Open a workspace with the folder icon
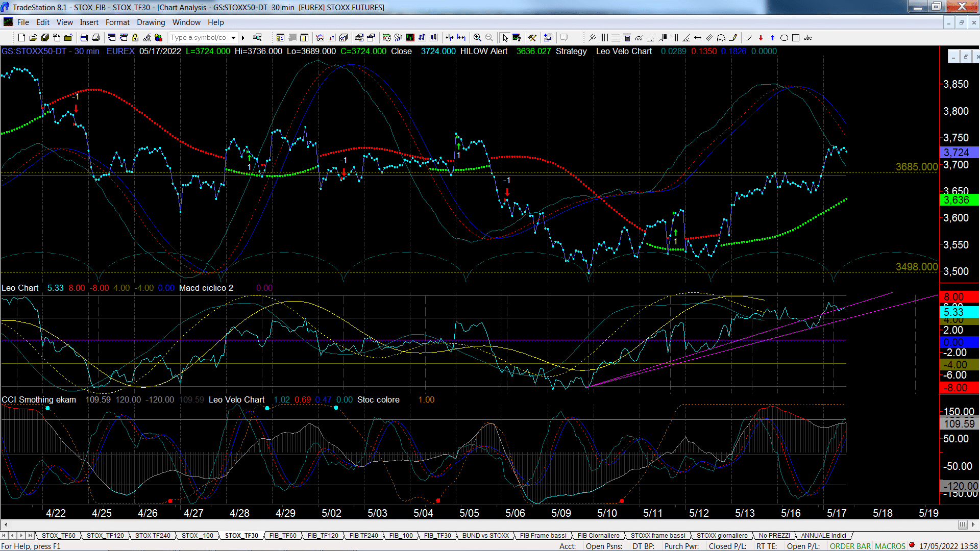Viewport: 980px width, 551px height. (33, 38)
